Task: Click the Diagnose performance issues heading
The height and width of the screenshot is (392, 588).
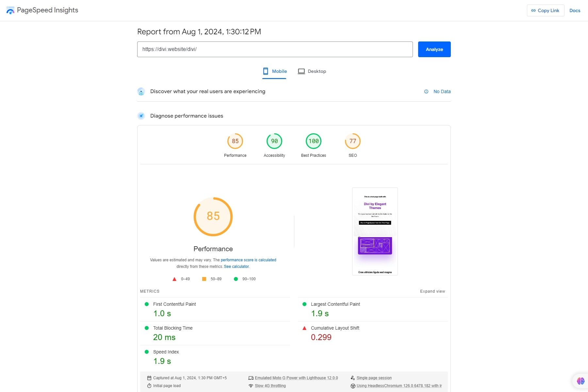Action: click(187, 116)
